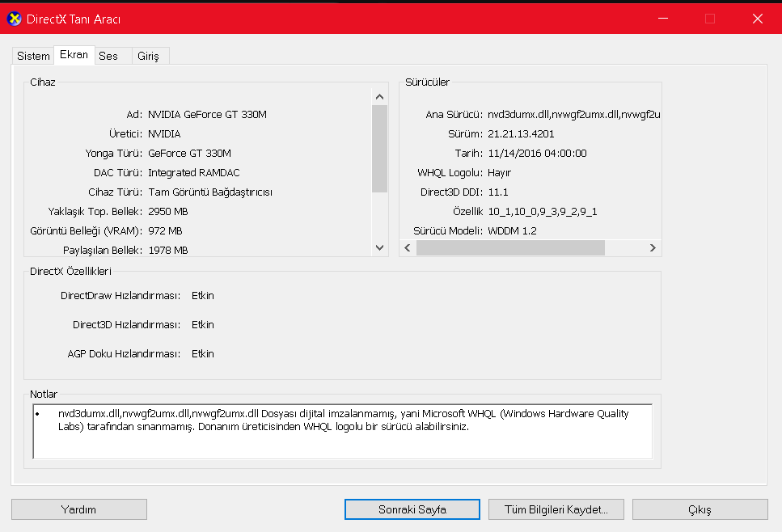Minimize the DirectX Tanı Aracı window

click(663, 19)
